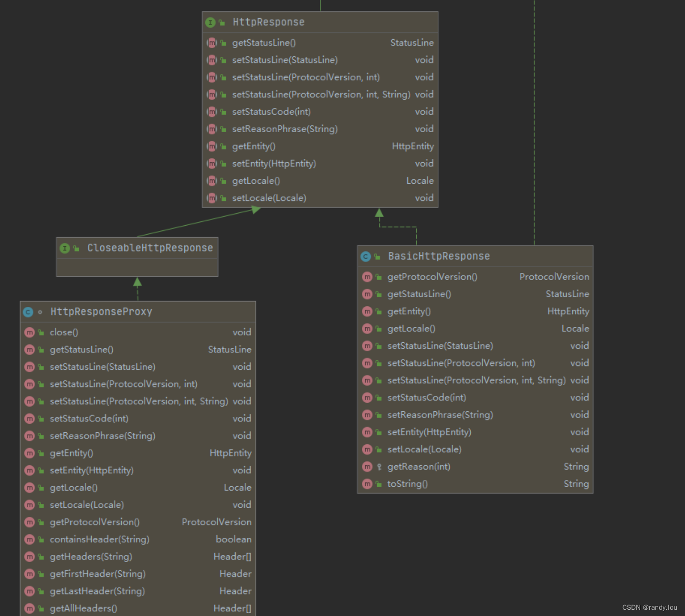Image resolution: width=685 pixels, height=616 pixels.
Task: Click method icon beside containsHeader(String)
Action: (30, 540)
